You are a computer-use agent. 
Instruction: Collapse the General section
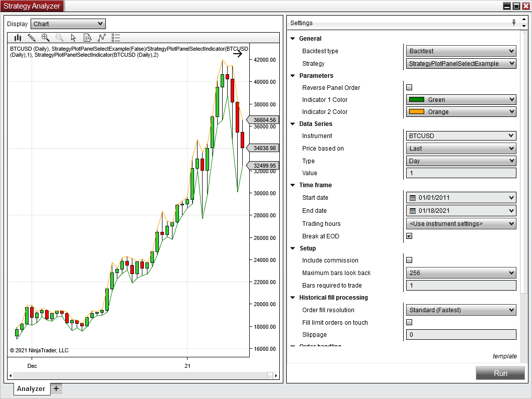[293, 38]
